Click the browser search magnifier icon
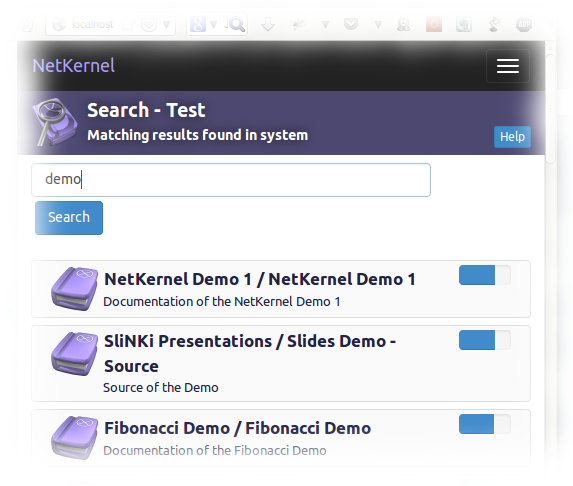The height and width of the screenshot is (486, 573). coord(236,24)
